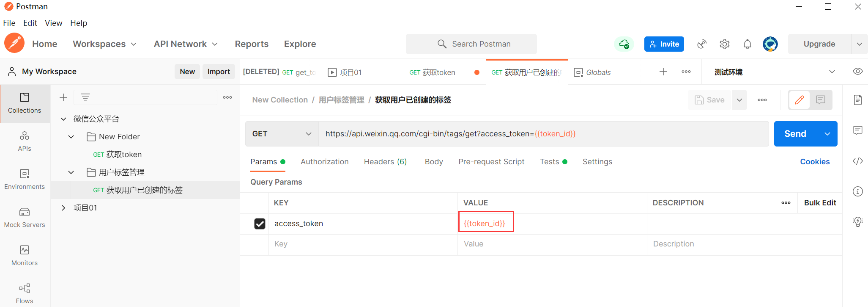Open the API Network dropdown

tap(186, 44)
